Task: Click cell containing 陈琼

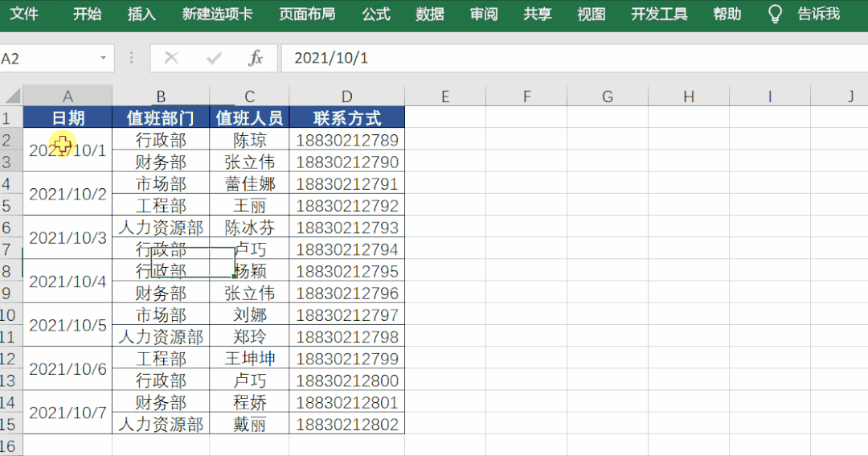Action: point(249,140)
